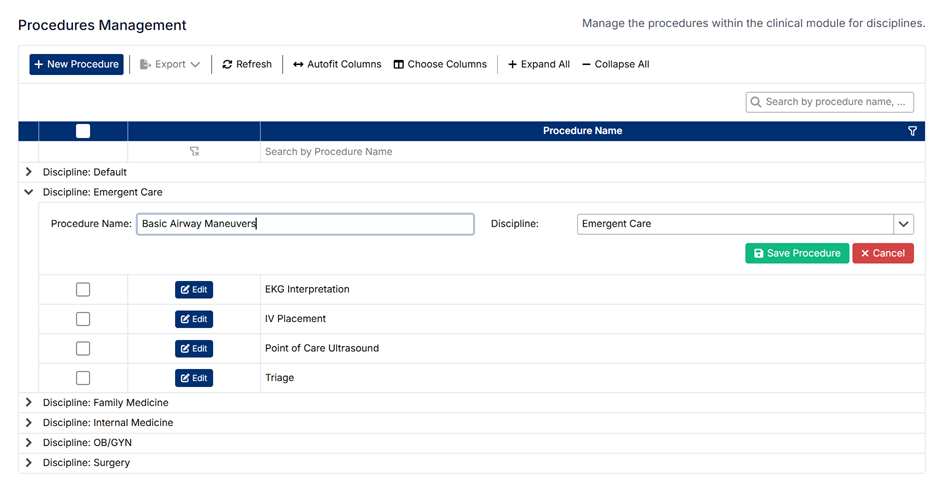Click the clear filter icon in filter row
The height and width of the screenshot is (487, 938).
click(194, 152)
